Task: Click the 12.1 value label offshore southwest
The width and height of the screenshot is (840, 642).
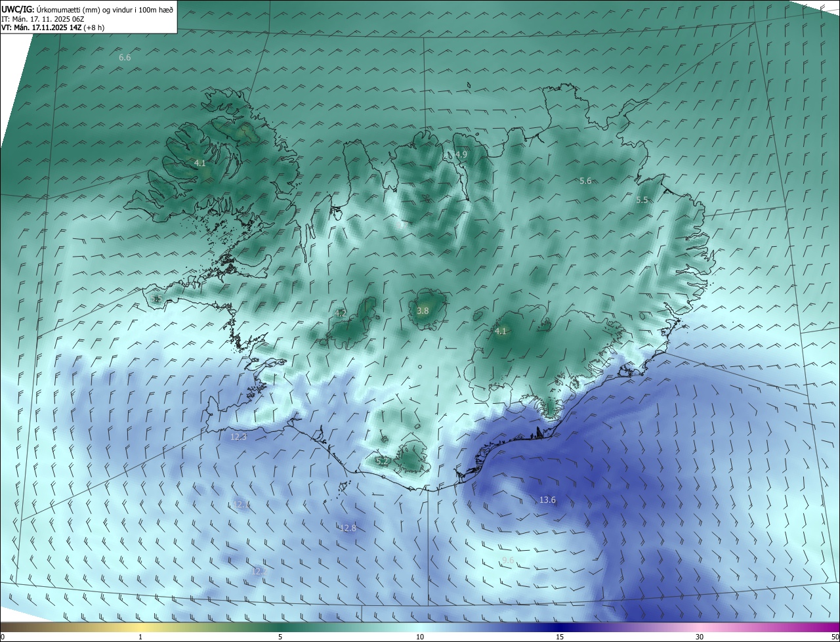Action: point(241,505)
